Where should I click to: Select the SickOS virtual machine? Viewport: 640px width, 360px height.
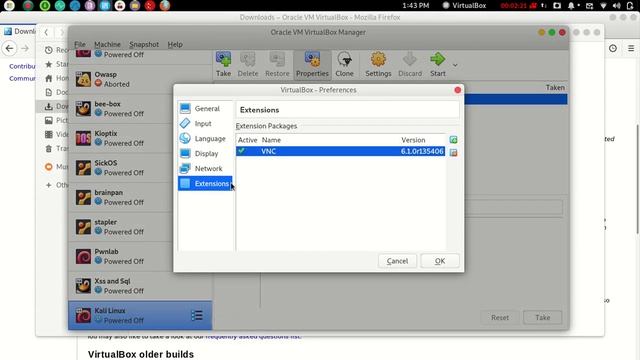tap(140, 167)
